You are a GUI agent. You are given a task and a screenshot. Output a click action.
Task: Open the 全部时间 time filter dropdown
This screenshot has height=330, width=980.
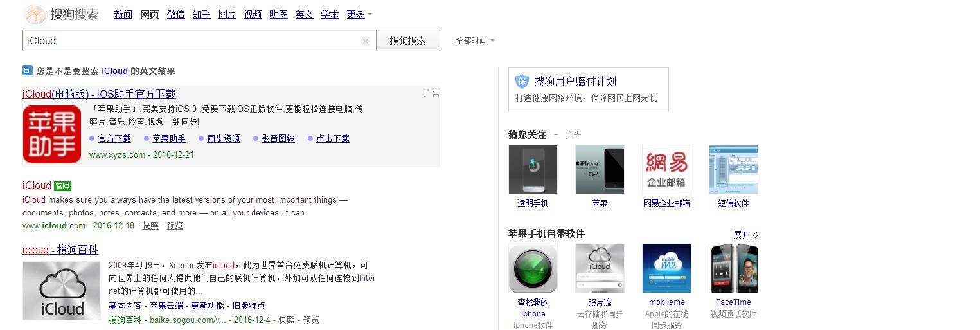[x=475, y=41]
